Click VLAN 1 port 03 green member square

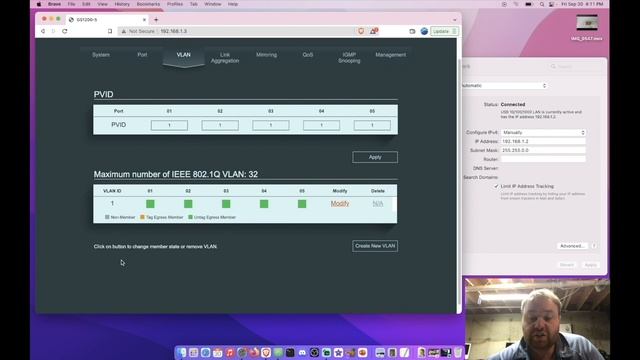click(x=226, y=204)
